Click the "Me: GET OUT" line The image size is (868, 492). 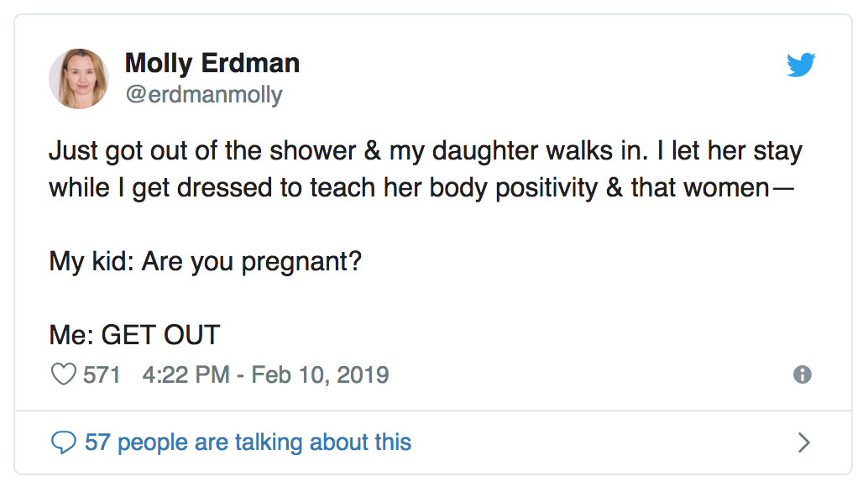134,335
